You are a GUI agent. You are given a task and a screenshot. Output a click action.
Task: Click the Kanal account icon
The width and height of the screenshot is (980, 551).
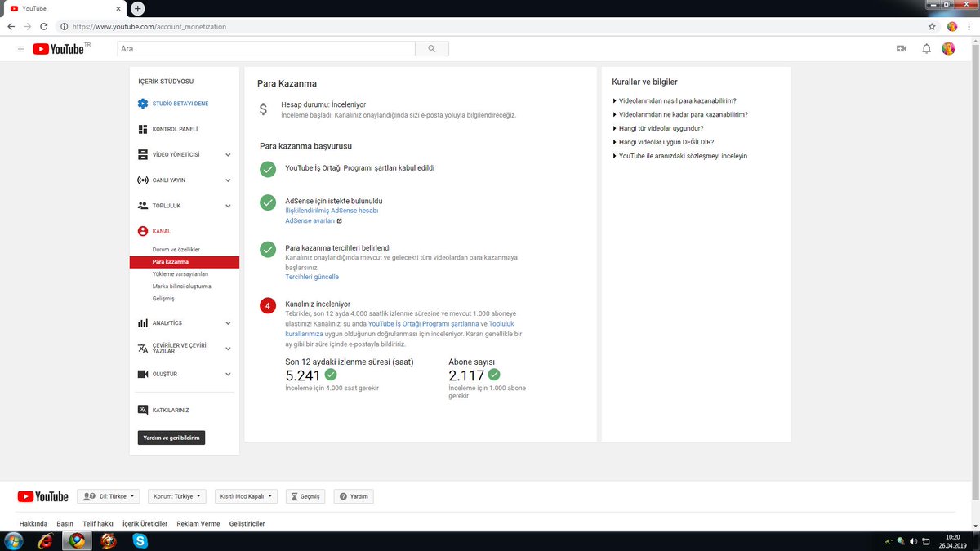(143, 231)
